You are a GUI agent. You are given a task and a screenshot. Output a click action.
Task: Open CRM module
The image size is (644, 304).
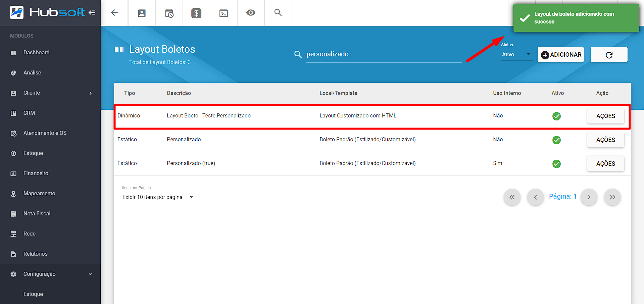(29, 113)
